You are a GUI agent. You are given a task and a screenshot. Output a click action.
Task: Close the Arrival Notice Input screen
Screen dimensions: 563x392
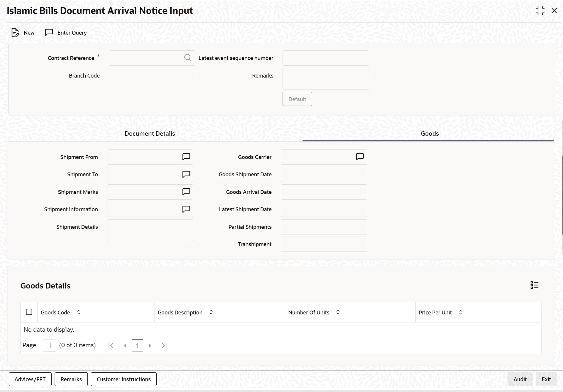click(x=554, y=11)
